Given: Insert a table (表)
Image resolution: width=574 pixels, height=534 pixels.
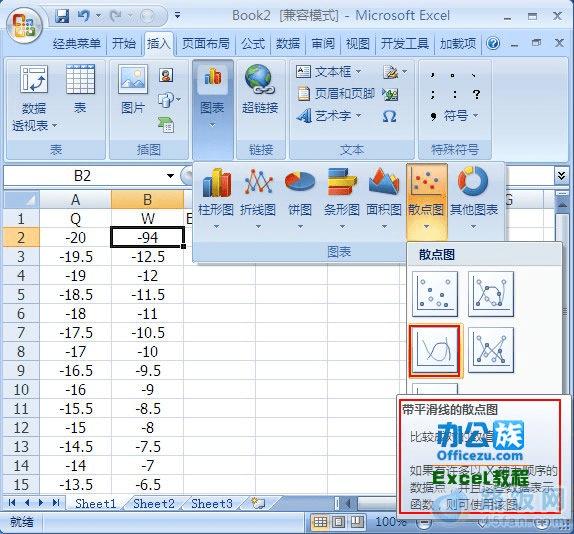Looking at the screenshot, I should [80, 89].
